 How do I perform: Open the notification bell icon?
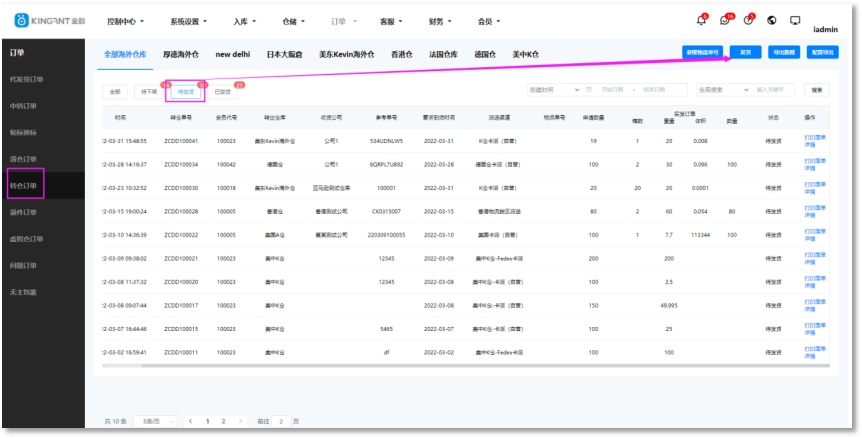[x=701, y=21]
